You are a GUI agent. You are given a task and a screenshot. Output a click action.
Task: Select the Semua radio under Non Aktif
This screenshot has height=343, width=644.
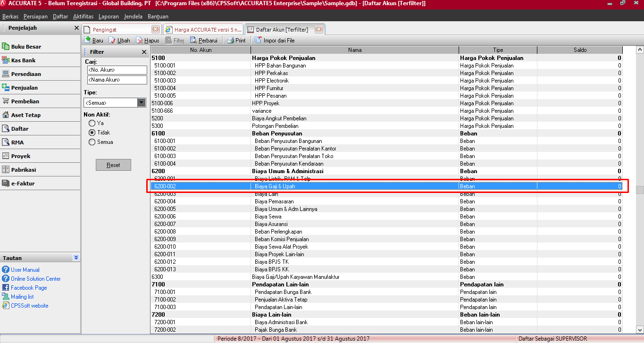point(92,142)
